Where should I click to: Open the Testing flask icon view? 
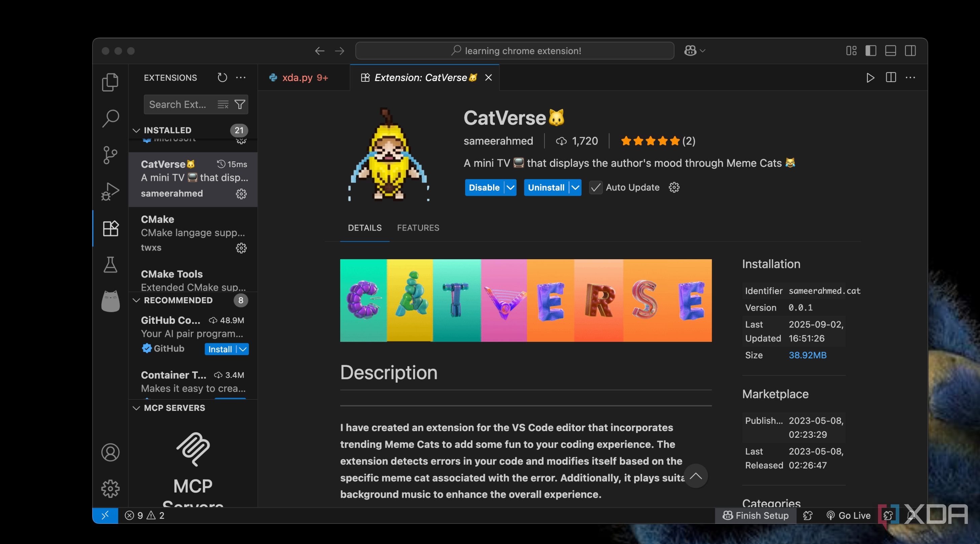click(110, 265)
